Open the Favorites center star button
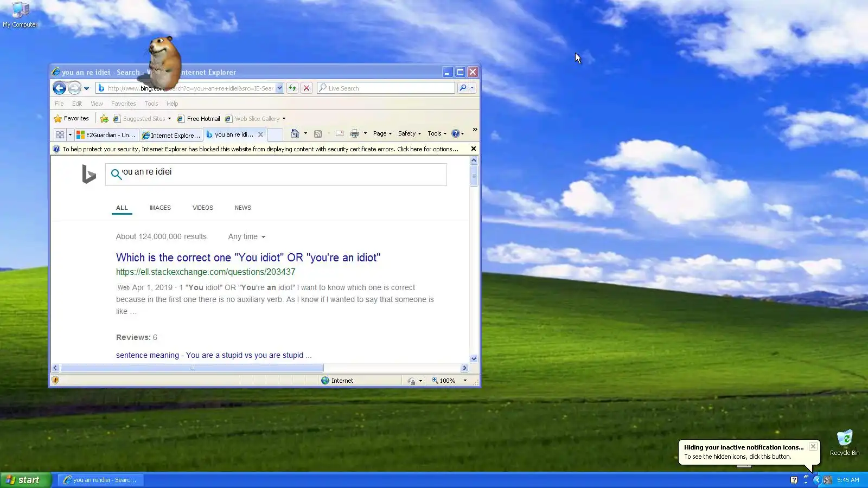Viewport: 868px width, 488px height. [x=71, y=119]
